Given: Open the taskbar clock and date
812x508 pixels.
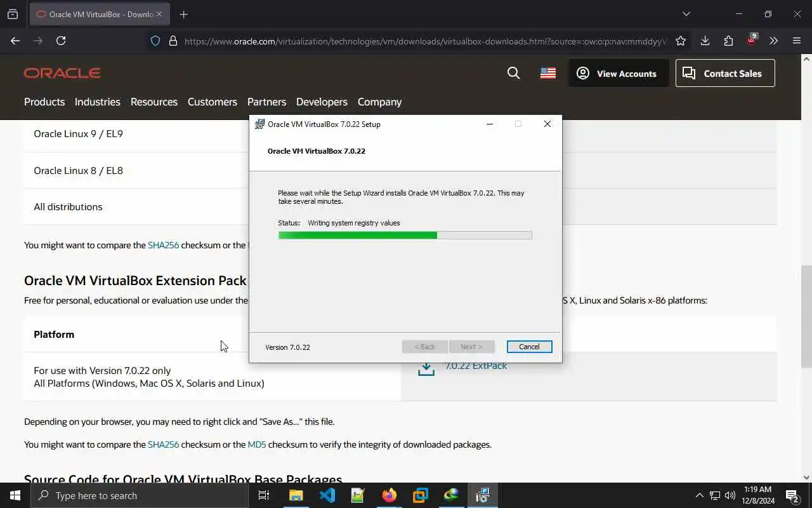Looking at the screenshot, I should [x=757, y=495].
